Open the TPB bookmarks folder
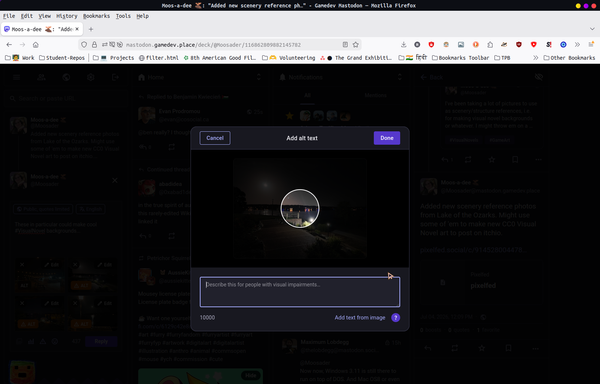The width and height of the screenshot is (600, 384). click(502, 58)
